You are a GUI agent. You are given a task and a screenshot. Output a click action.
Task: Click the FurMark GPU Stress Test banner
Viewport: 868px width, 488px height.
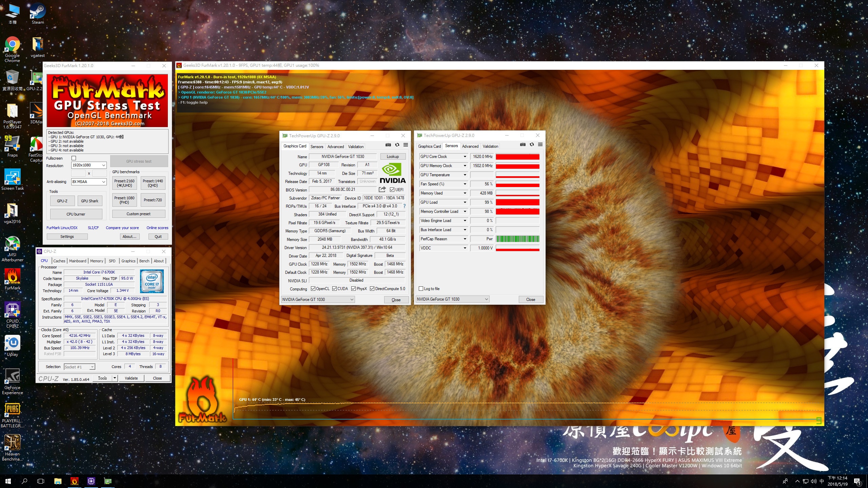[x=107, y=101]
